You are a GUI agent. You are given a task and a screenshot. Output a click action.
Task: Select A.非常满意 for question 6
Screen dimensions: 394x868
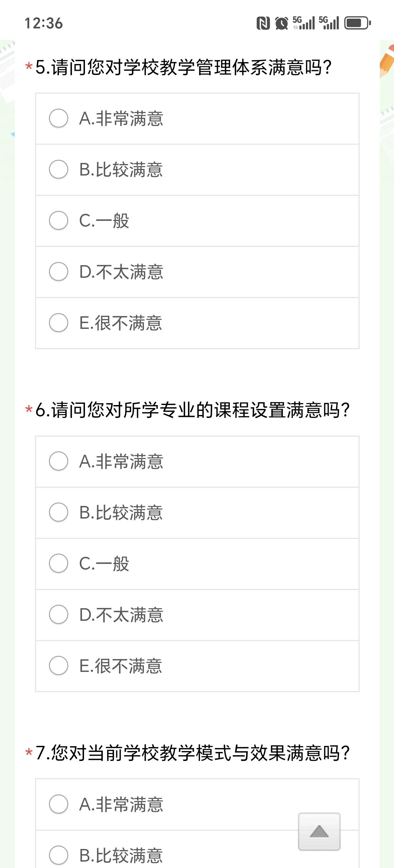pyautogui.click(x=197, y=462)
